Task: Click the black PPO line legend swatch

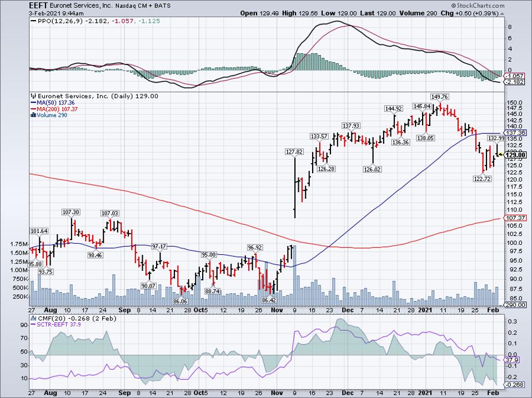Action: 33,21
